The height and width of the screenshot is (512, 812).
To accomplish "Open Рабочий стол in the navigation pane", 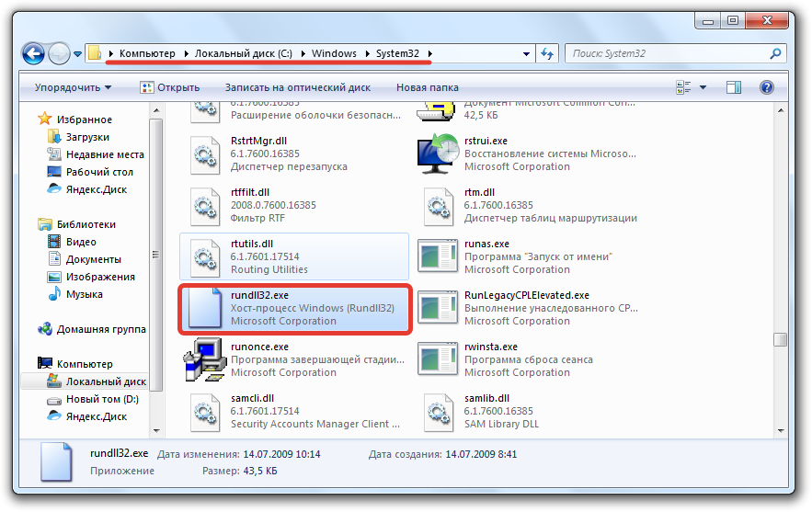I will pos(99,172).
